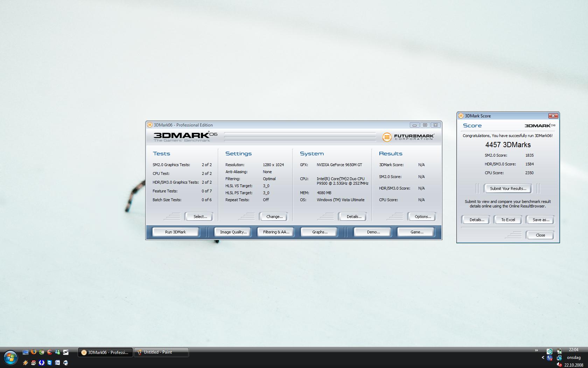Click Run 3DMark button

176,232
